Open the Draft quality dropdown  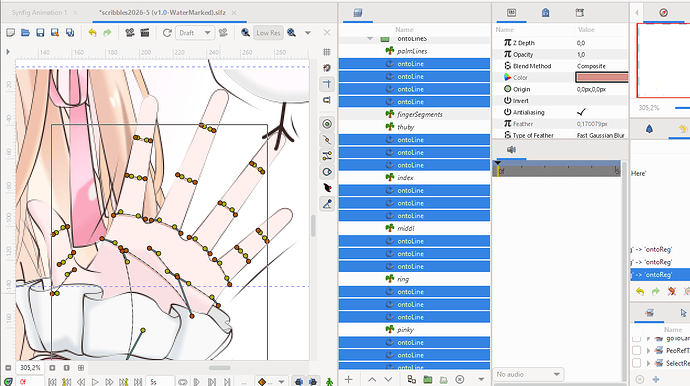tap(195, 33)
